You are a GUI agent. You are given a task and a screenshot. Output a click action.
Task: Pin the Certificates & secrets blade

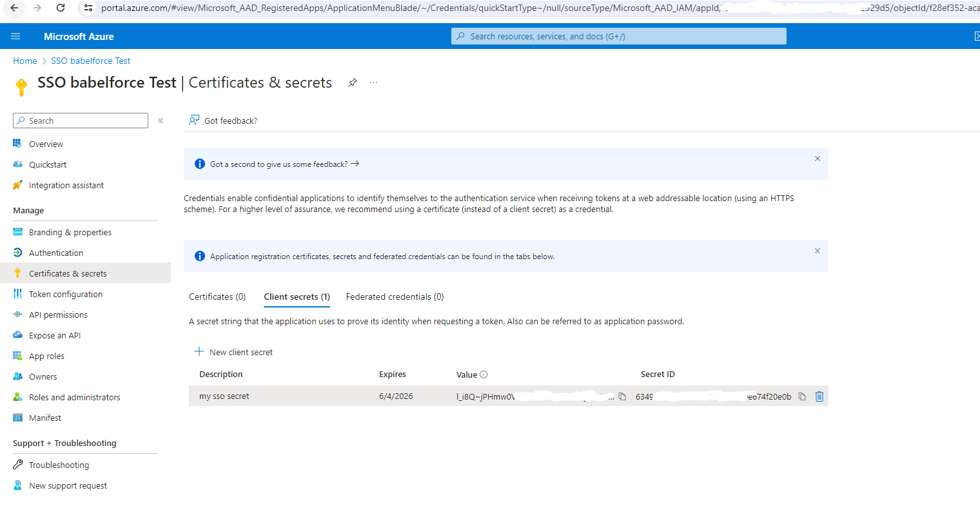(x=353, y=83)
